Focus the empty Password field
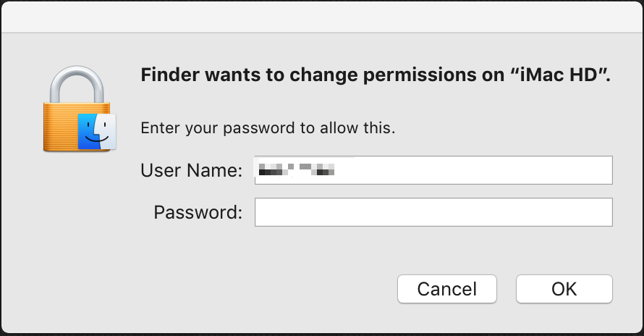Screen dimensions: 644x336 click(x=433, y=213)
